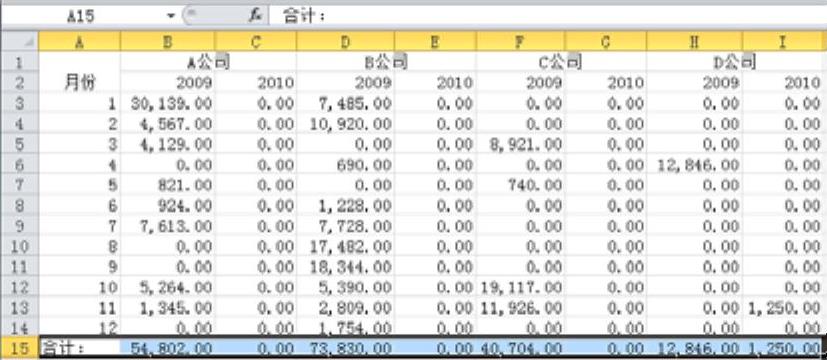Select row 15 header

(x=20, y=348)
